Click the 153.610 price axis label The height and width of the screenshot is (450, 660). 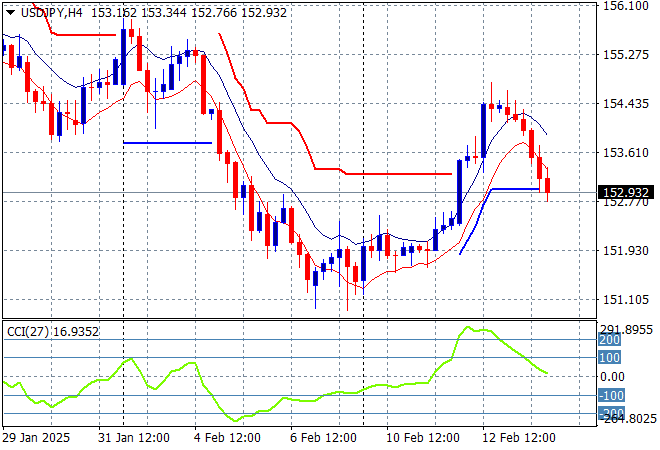(x=626, y=153)
